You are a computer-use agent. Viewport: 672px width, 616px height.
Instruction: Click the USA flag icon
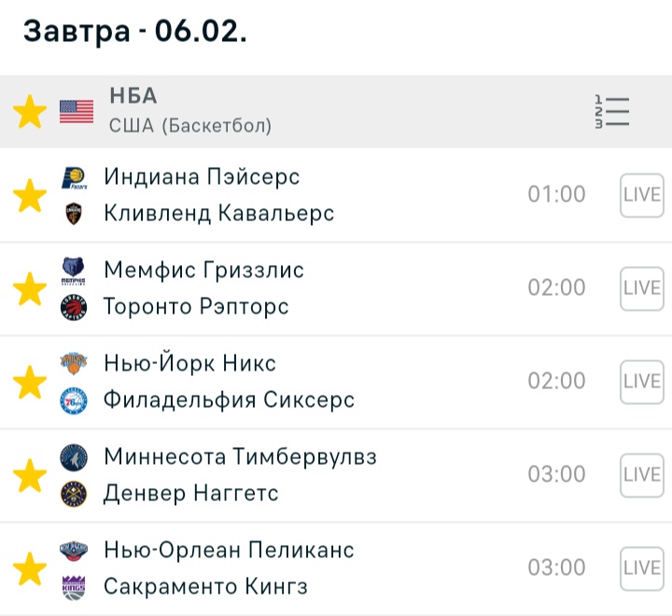tap(77, 112)
